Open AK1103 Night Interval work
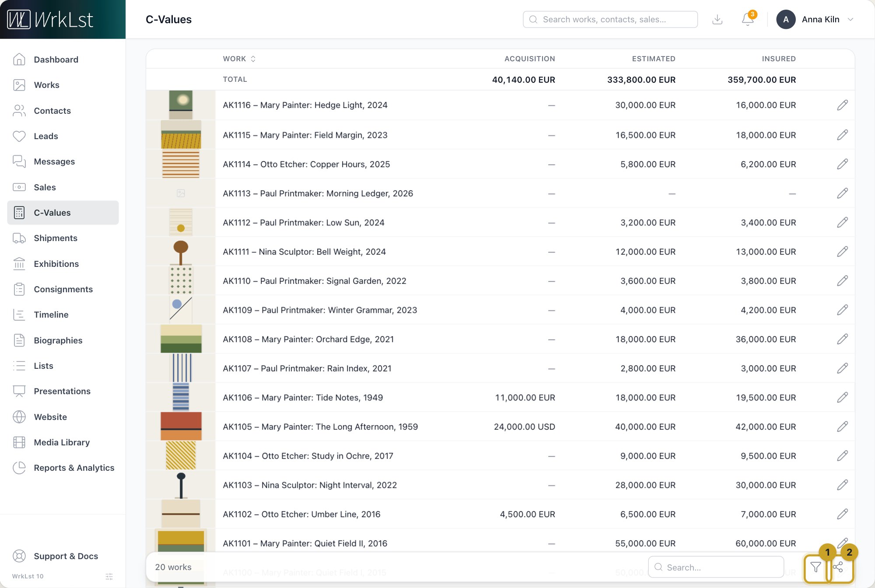Screen dimensions: 875x588 point(310,485)
